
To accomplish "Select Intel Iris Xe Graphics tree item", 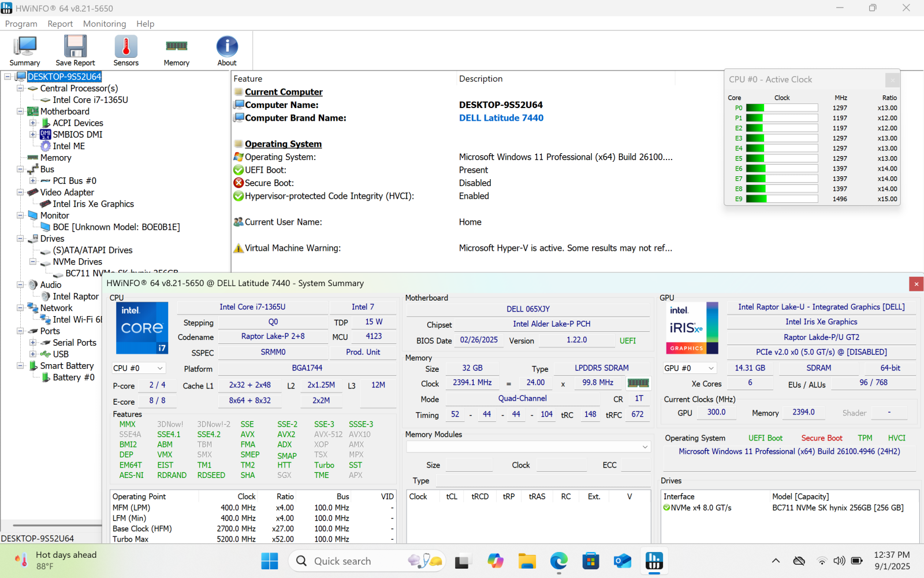I will click(x=94, y=204).
